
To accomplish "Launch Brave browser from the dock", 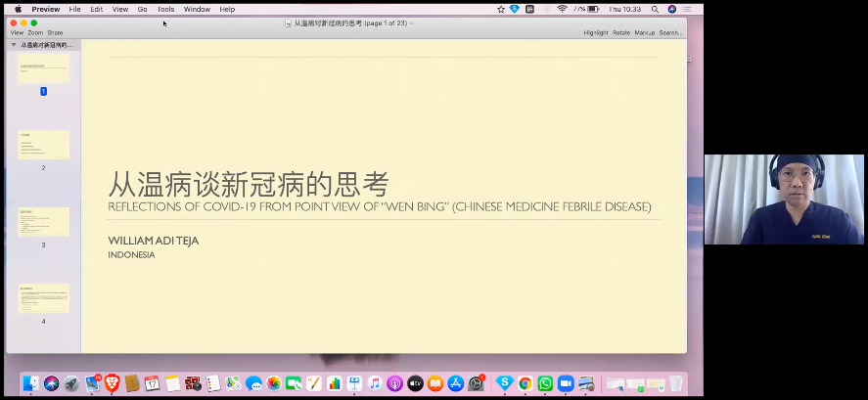I will pos(112,383).
